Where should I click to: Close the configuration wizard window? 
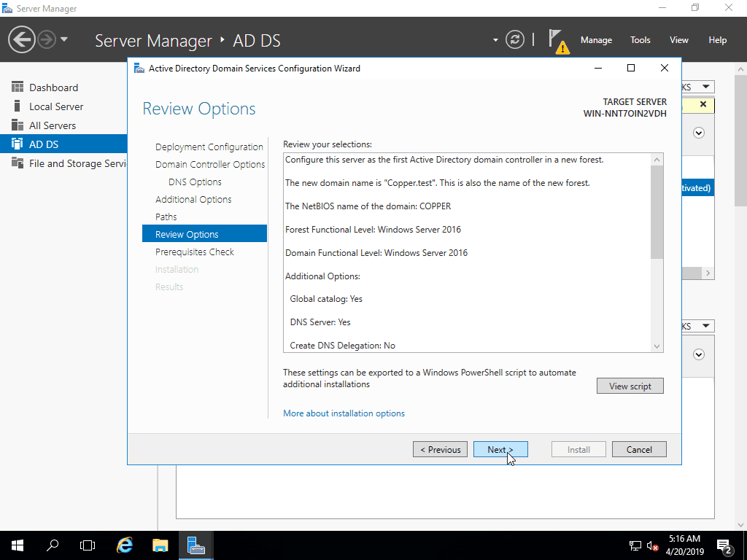click(x=664, y=68)
